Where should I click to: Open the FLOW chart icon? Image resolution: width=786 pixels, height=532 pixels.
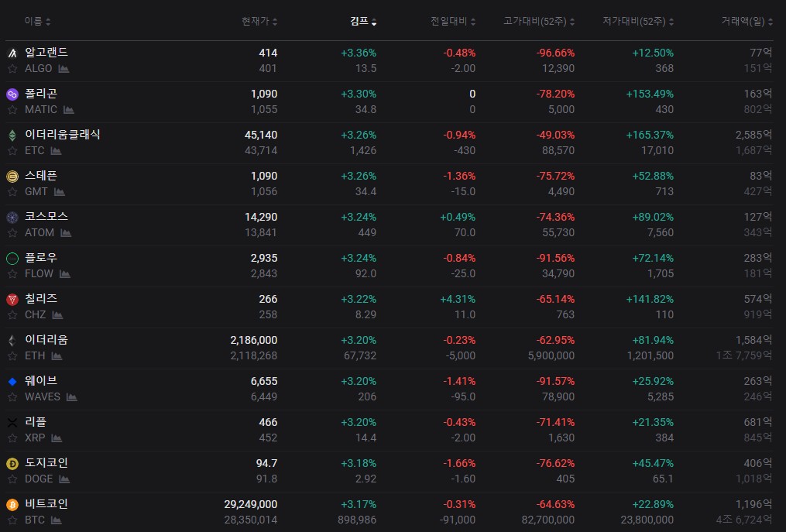click(x=65, y=274)
